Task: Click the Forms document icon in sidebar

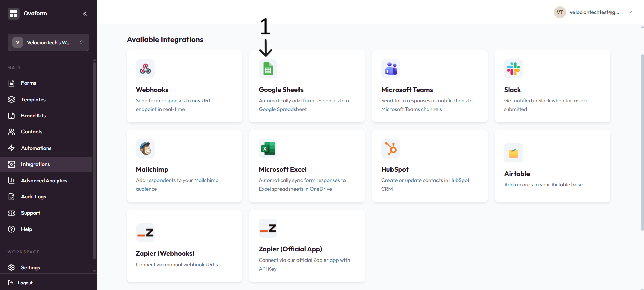Action: pos(11,83)
